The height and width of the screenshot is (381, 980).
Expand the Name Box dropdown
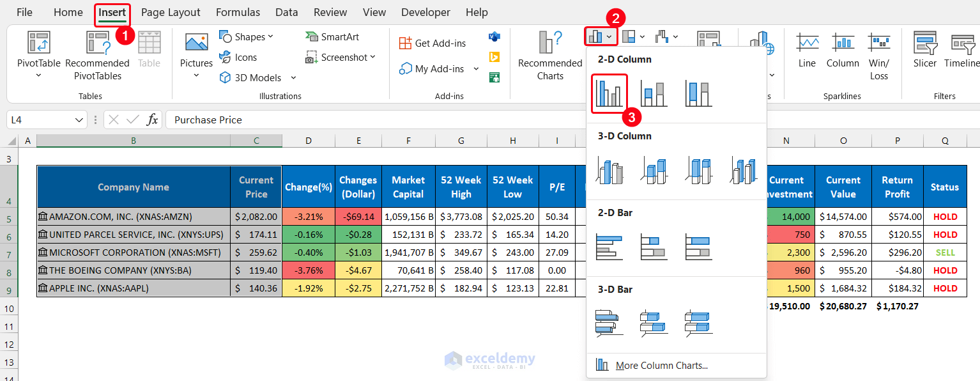[x=79, y=120]
